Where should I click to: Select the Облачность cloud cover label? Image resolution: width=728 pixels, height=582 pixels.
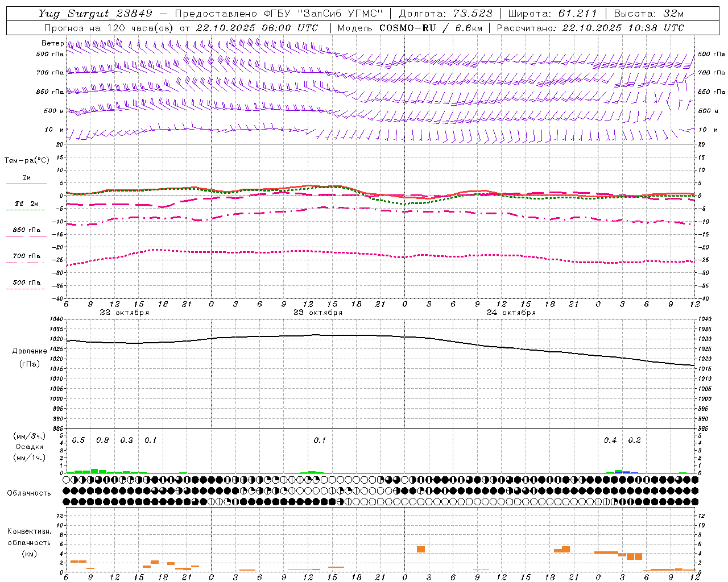click(x=29, y=493)
